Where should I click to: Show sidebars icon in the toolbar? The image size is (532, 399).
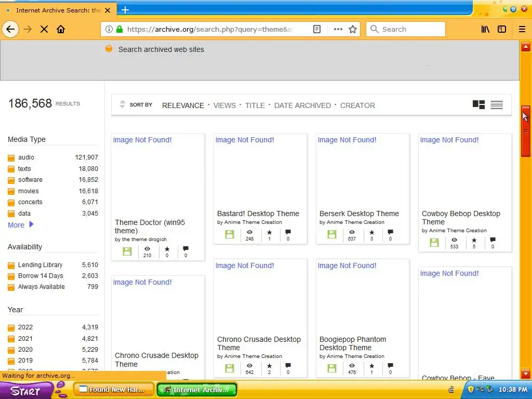pyautogui.click(x=502, y=29)
